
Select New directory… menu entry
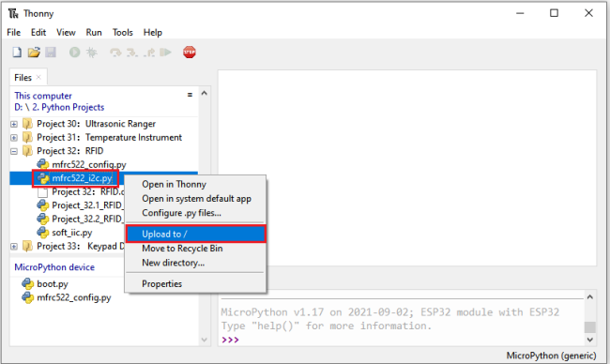196,263
